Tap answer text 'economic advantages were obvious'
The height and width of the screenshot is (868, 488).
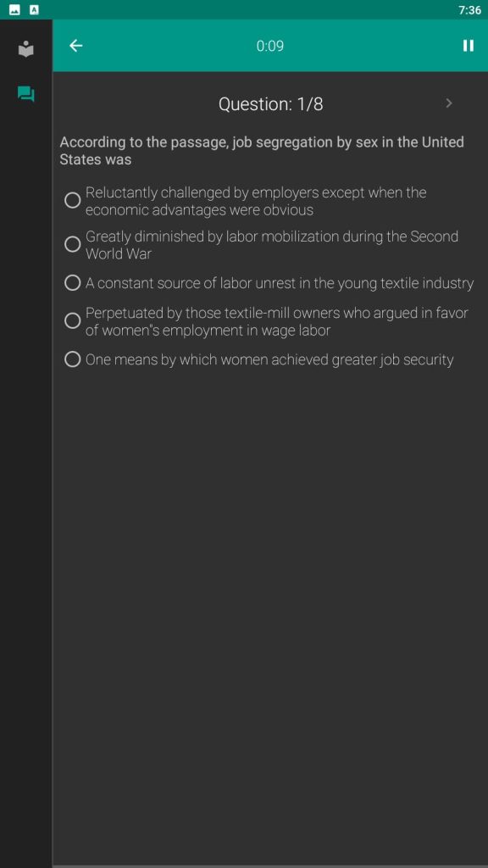click(x=199, y=210)
